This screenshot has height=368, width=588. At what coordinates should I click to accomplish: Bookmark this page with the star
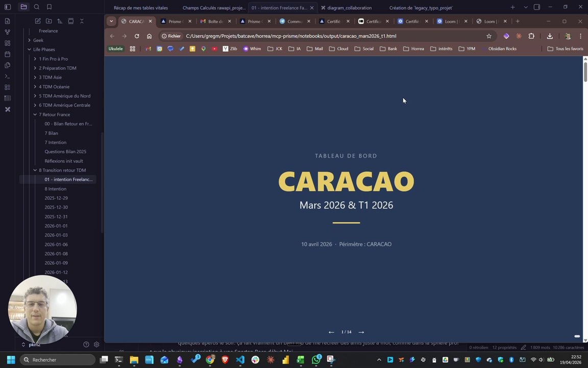488,36
